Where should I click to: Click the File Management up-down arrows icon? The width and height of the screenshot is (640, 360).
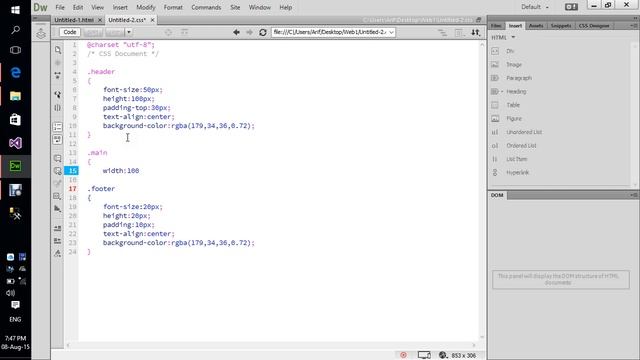pos(476,32)
